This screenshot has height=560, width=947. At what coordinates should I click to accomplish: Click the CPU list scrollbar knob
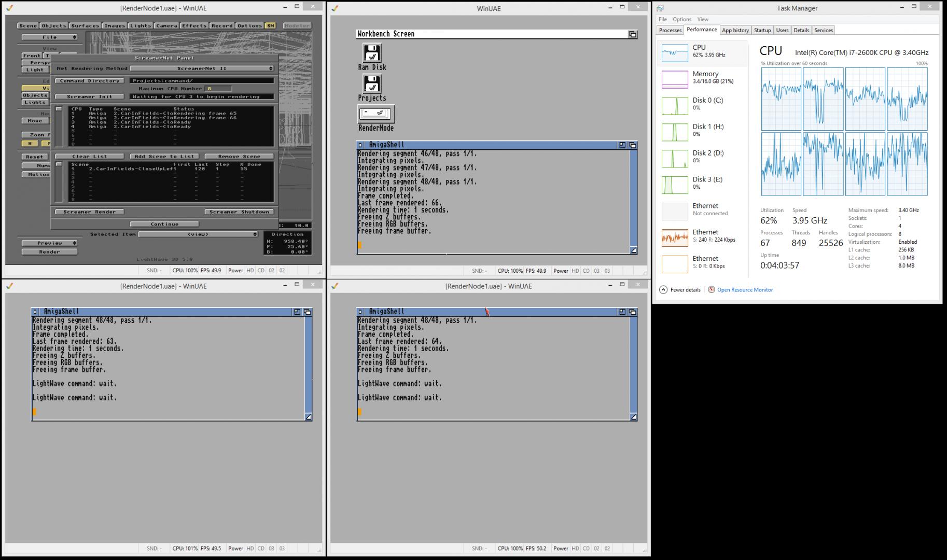[59, 109]
